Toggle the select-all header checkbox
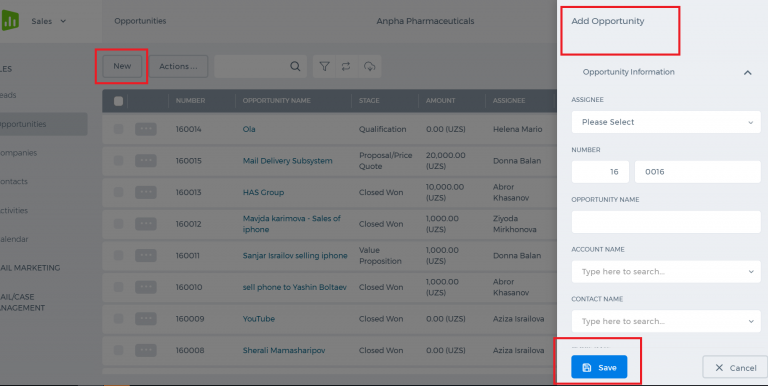Viewport: 768px width, 386px height. coord(119,101)
